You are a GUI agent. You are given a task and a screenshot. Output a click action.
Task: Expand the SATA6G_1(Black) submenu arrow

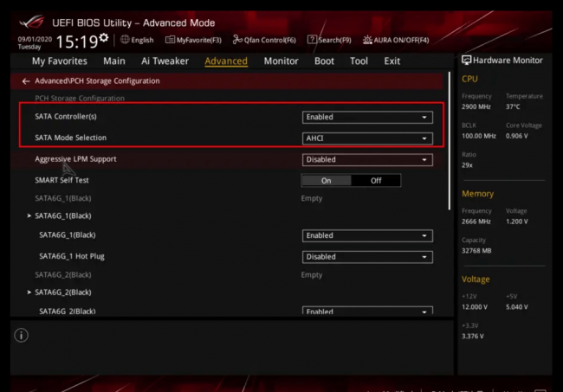point(29,215)
